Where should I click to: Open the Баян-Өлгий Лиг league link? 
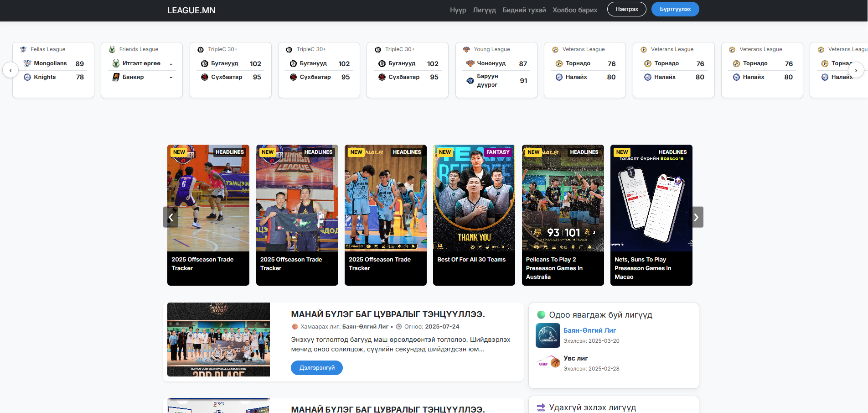589,330
